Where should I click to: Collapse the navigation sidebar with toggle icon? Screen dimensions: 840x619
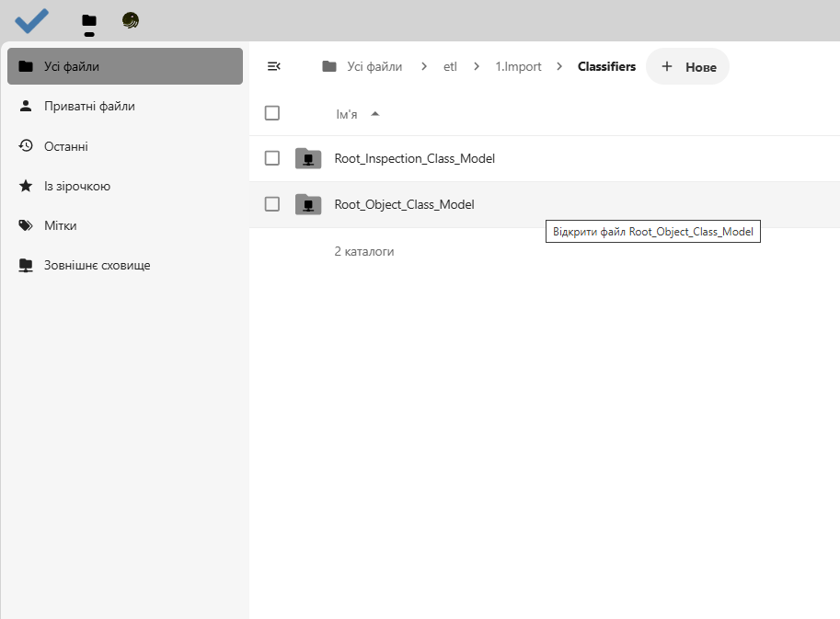click(274, 66)
